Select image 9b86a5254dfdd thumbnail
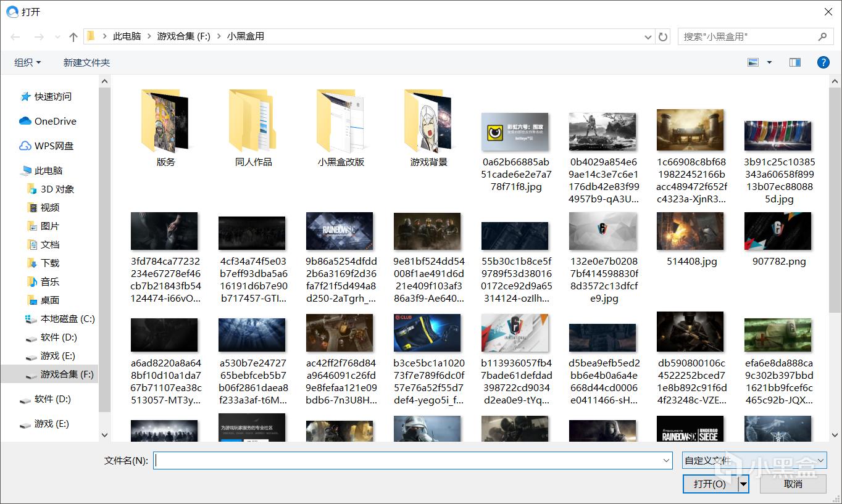Screen dimensions: 842x504 [340, 231]
